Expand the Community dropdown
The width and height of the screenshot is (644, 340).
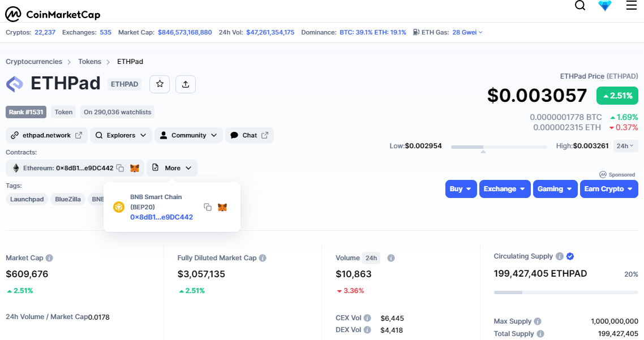[188, 135]
